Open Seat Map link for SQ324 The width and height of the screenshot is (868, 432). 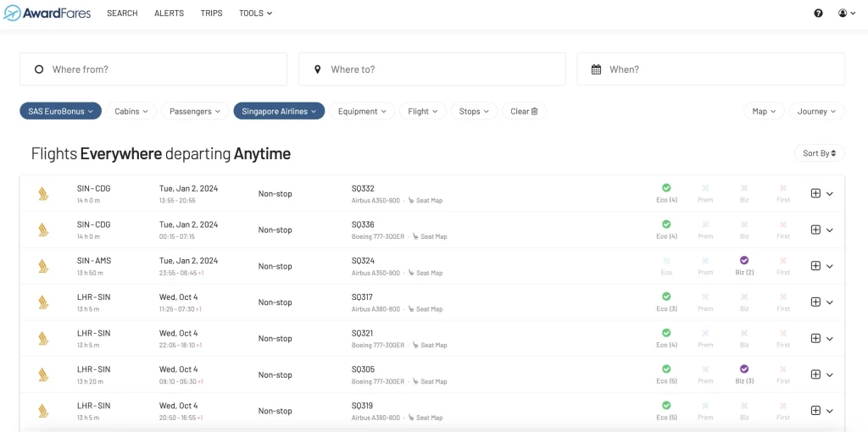(426, 274)
